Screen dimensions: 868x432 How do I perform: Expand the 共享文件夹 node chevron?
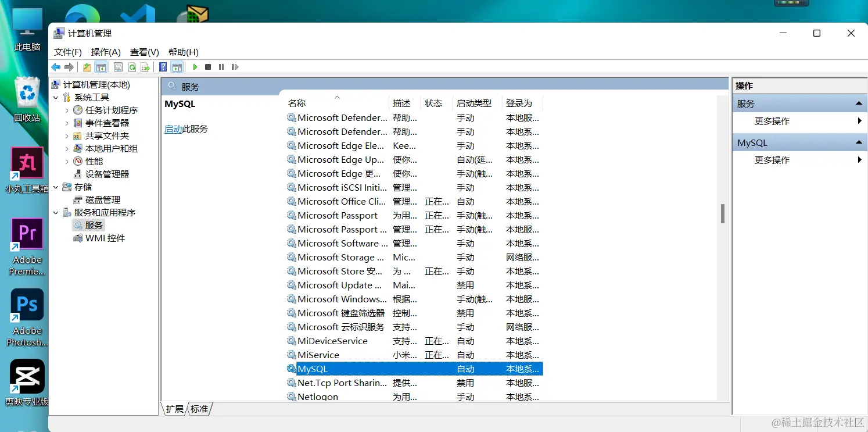67,136
